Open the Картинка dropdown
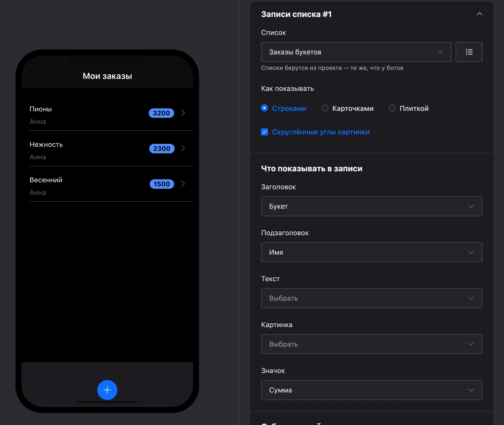 click(x=372, y=344)
